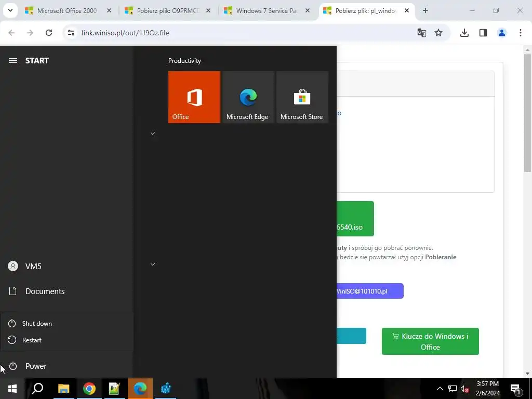Open network status tray icon
This screenshot has height=399, width=532.
tap(453, 389)
